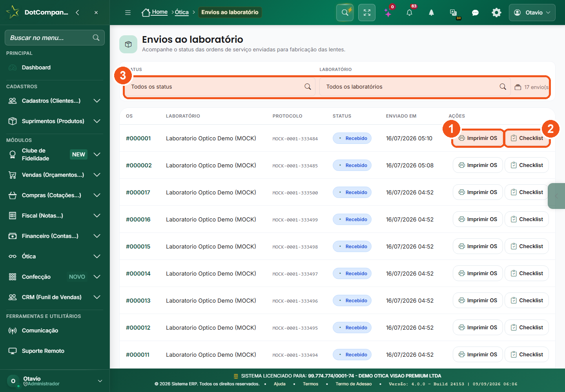Open the Todos os laboratórios filter dropdown
The image size is (565, 392).
pos(415,87)
